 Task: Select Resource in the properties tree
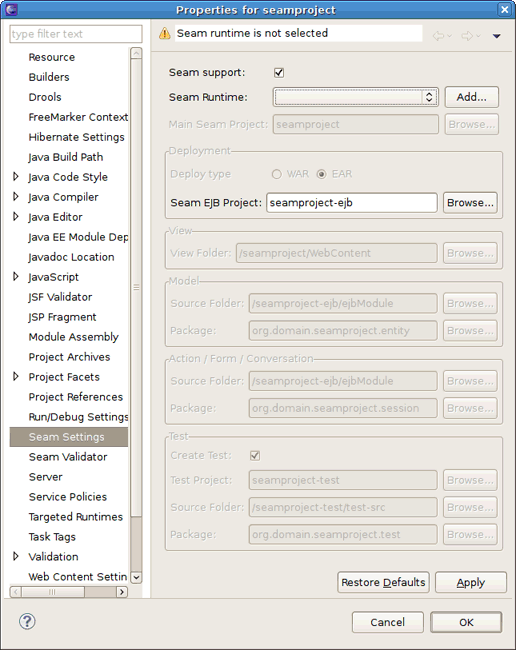pos(52,57)
